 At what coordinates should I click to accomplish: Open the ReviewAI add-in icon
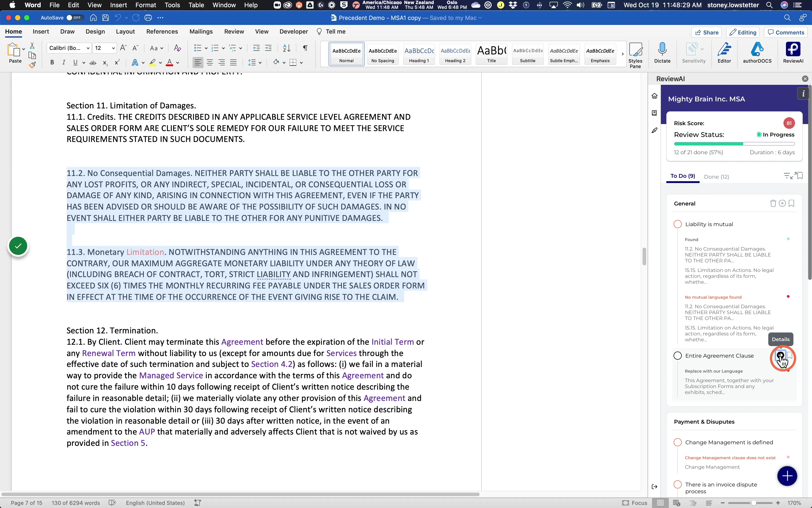pos(793,52)
